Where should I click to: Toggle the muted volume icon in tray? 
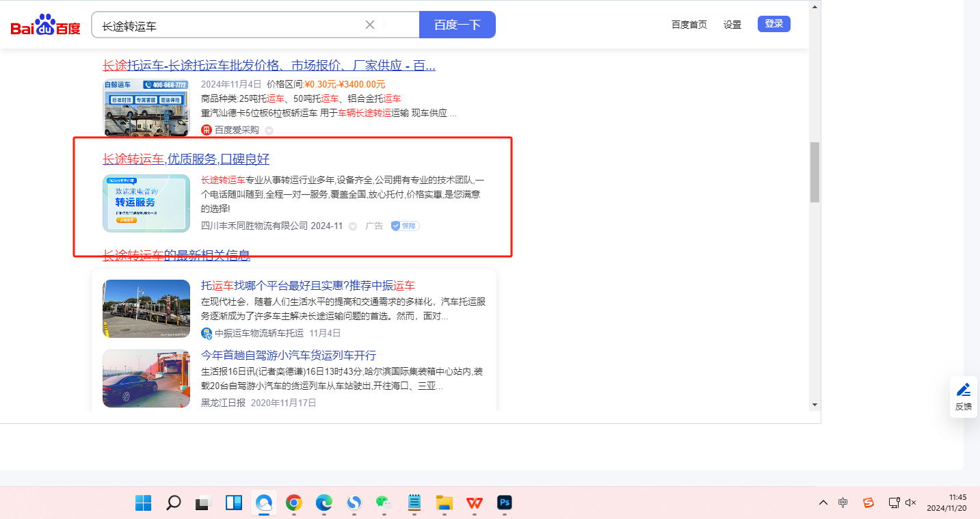pyautogui.click(x=910, y=503)
